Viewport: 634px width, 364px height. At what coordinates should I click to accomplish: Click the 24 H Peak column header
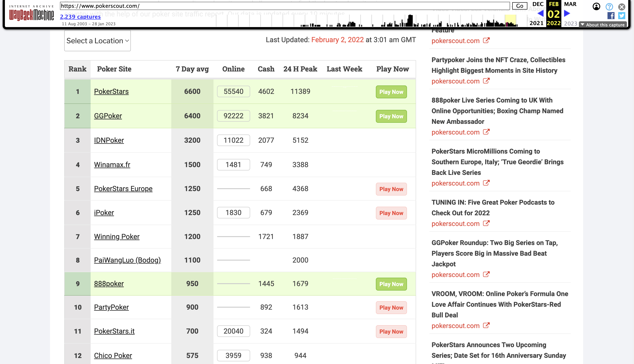(300, 69)
